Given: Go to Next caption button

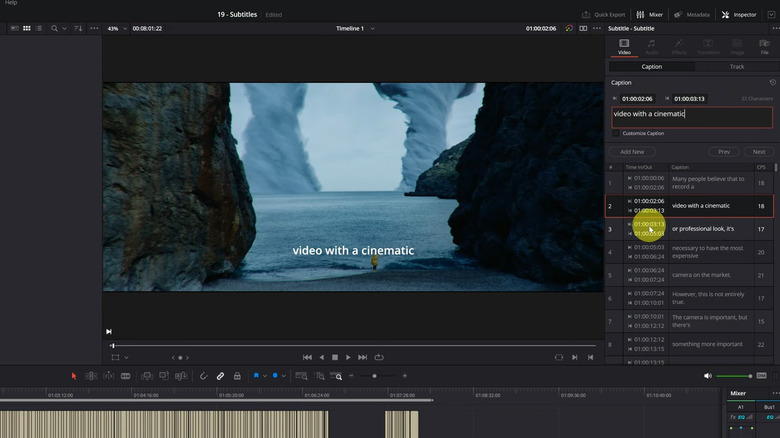Looking at the screenshot, I should (x=759, y=152).
